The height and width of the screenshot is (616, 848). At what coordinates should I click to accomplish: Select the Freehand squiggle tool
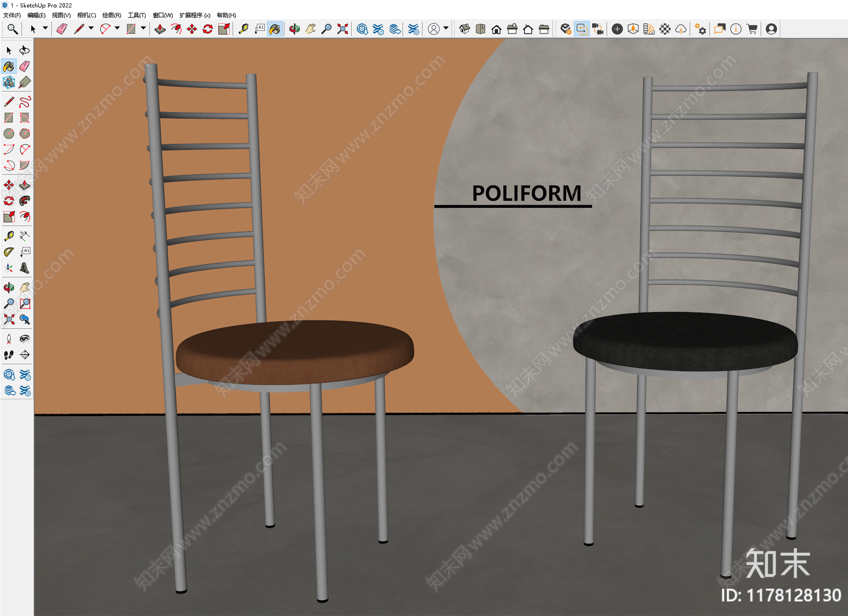click(x=25, y=102)
